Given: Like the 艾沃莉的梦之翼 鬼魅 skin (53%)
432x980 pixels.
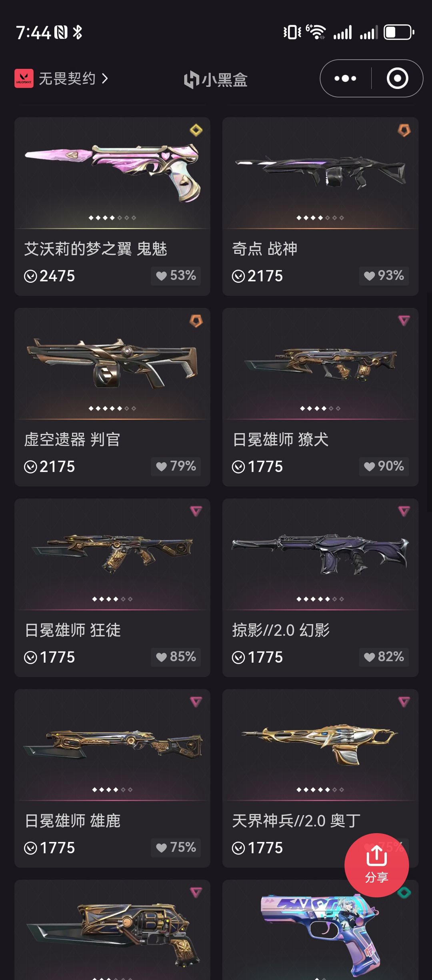Looking at the screenshot, I should 176,276.
